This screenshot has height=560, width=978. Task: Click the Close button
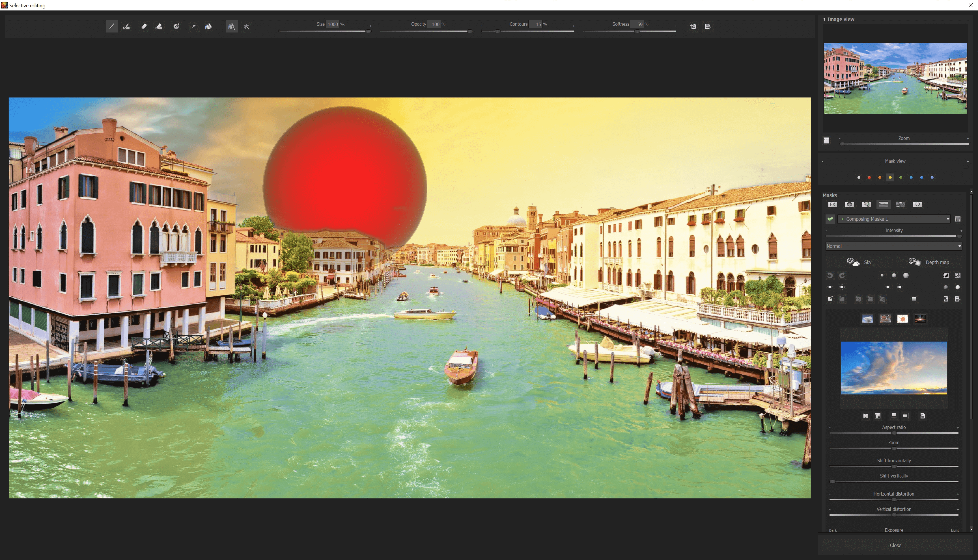pyautogui.click(x=895, y=545)
